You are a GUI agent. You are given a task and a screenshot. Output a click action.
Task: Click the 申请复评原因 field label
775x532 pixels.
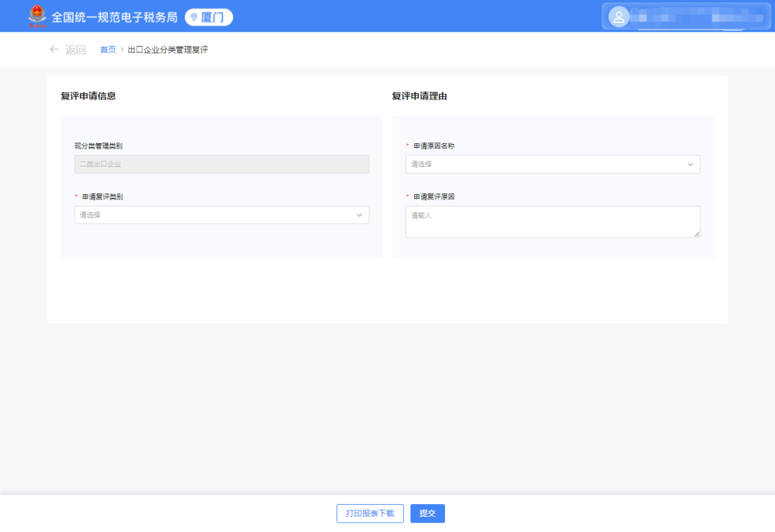click(x=434, y=196)
